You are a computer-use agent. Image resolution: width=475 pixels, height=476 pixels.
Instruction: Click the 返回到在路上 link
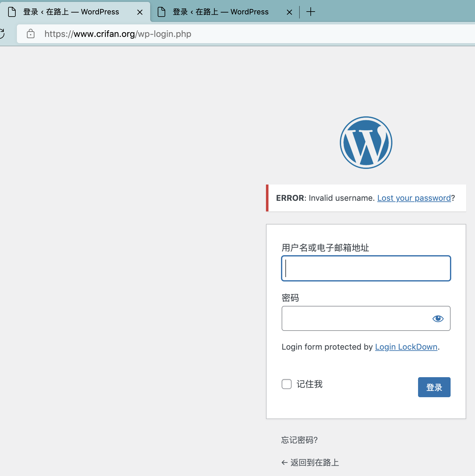tap(310, 463)
